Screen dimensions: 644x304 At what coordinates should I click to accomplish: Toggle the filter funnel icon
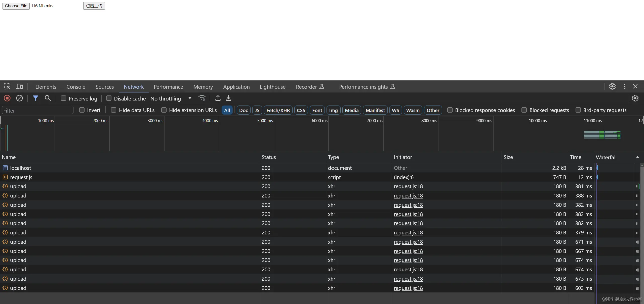coord(35,98)
